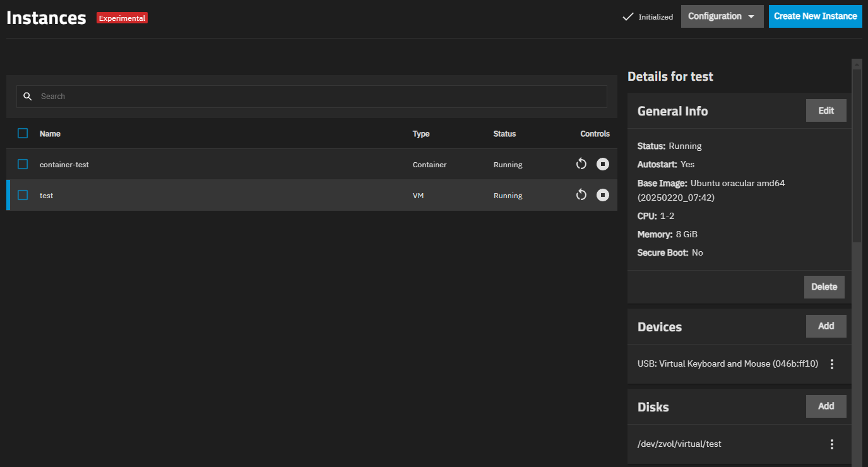
Task: Open the Configuration dropdown menu
Action: pyautogui.click(x=722, y=16)
